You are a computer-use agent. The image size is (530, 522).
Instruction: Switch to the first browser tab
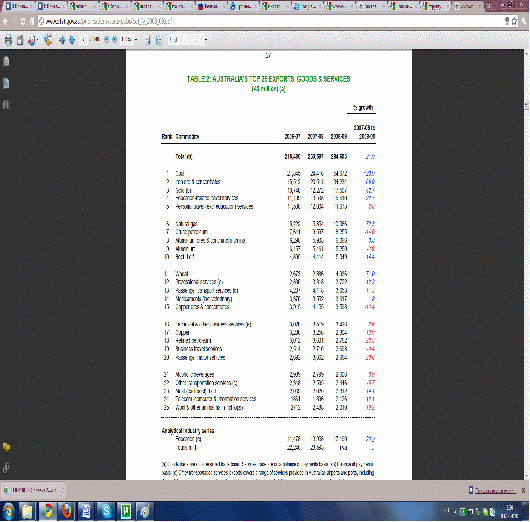coord(17,6)
